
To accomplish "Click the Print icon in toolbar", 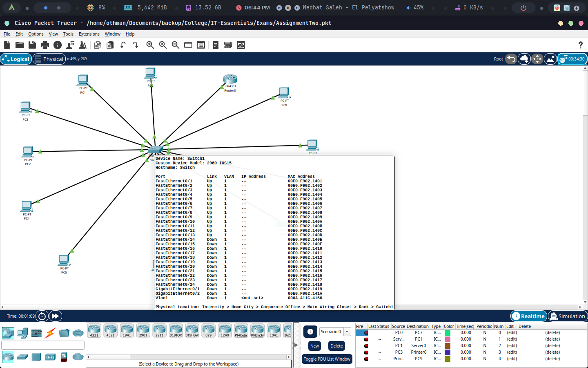I will (x=45, y=45).
